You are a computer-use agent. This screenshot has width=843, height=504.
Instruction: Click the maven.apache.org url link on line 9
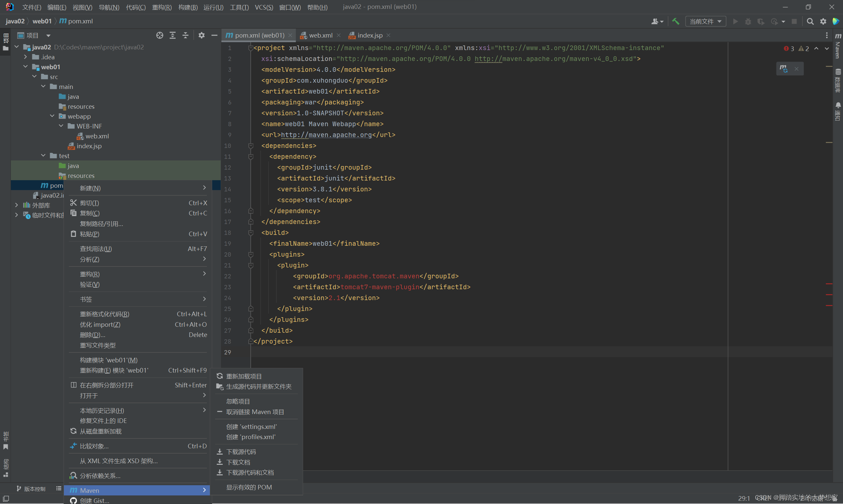(x=326, y=135)
